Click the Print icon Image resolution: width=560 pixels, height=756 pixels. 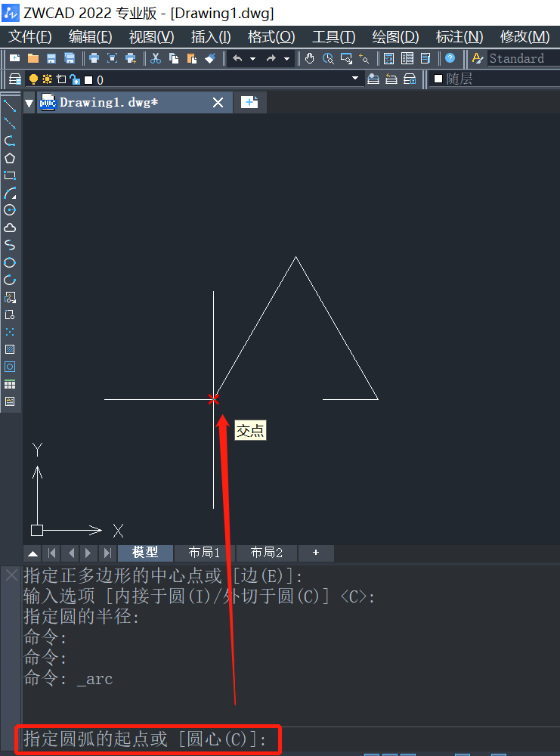tap(94, 58)
